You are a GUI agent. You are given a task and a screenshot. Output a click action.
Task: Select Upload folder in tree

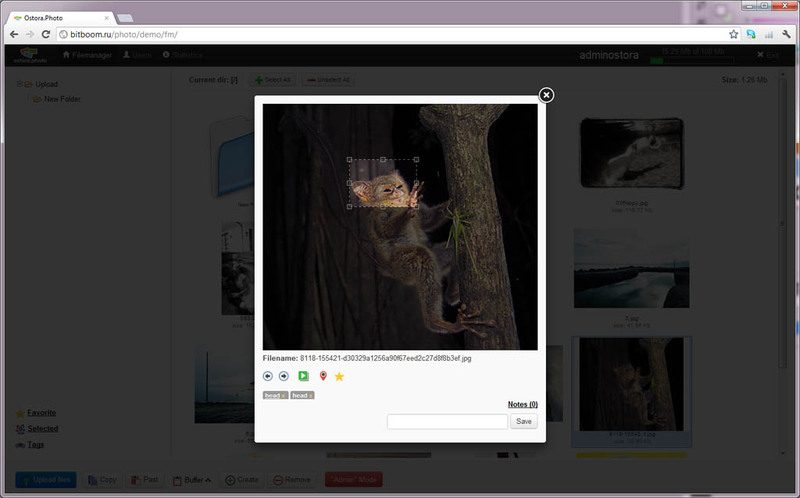(46, 84)
